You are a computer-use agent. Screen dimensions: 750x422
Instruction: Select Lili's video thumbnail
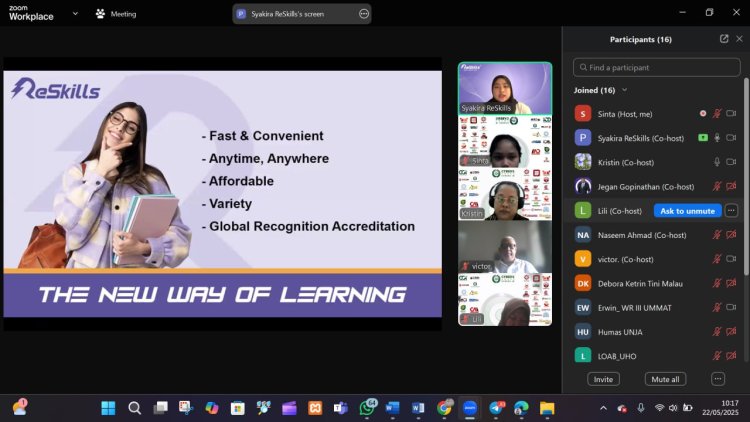click(x=505, y=300)
